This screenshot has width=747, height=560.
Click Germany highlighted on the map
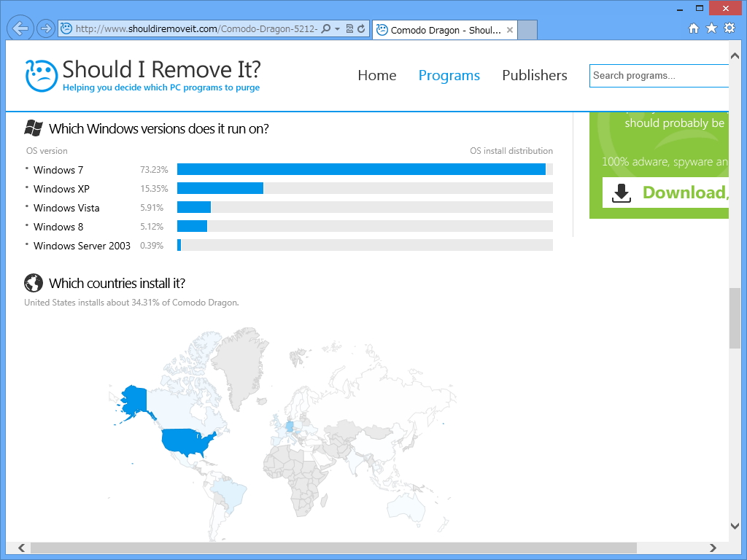point(290,426)
